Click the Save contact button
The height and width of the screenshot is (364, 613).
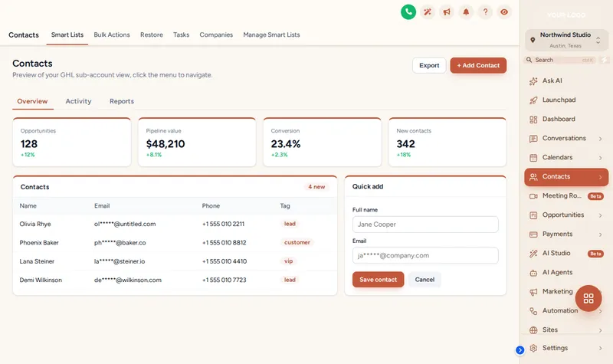378,280
